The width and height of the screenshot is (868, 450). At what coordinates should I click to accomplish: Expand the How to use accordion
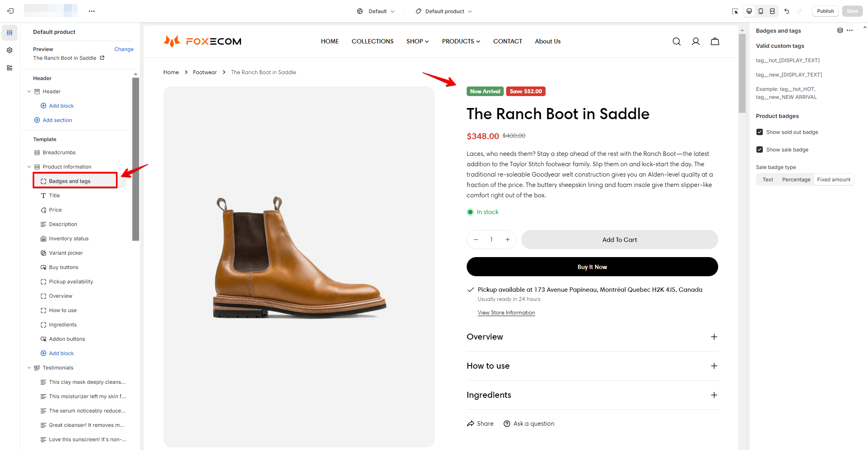592,366
